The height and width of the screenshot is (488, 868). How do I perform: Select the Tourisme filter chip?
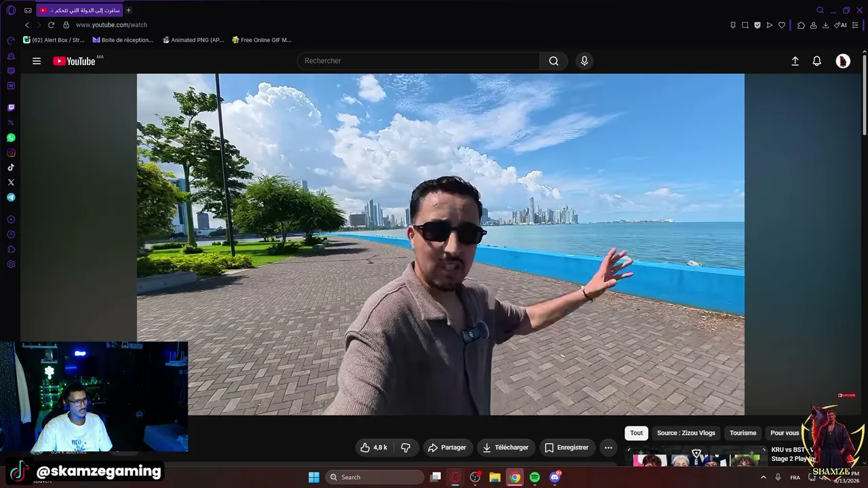tap(743, 433)
